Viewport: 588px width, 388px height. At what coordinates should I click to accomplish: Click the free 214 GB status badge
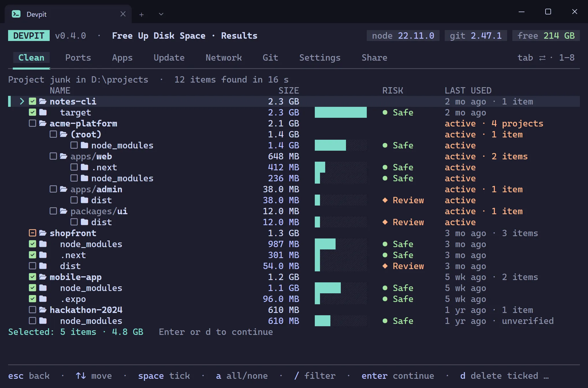point(546,36)
